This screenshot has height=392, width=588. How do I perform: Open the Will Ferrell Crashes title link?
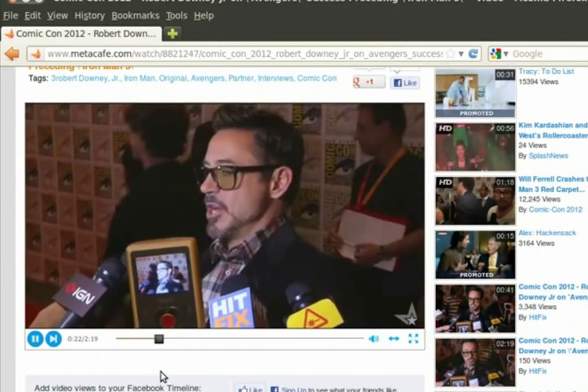pos(553,184)
